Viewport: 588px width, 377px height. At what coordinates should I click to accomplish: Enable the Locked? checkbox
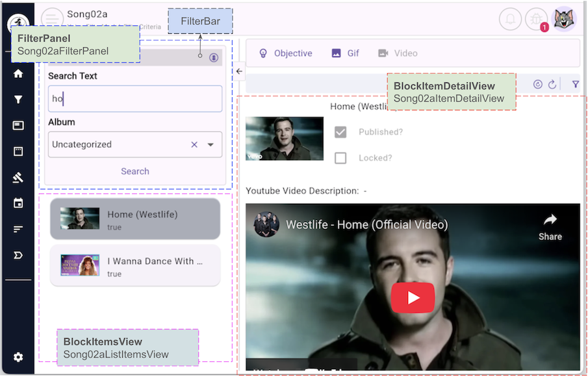click(x=340, y=158)
